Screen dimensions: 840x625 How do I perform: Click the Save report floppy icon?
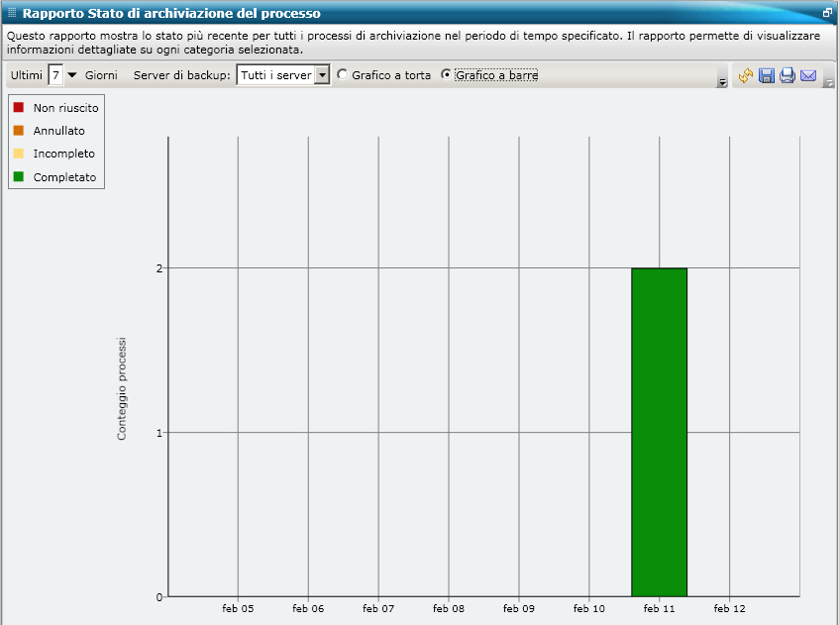(767, 75)
